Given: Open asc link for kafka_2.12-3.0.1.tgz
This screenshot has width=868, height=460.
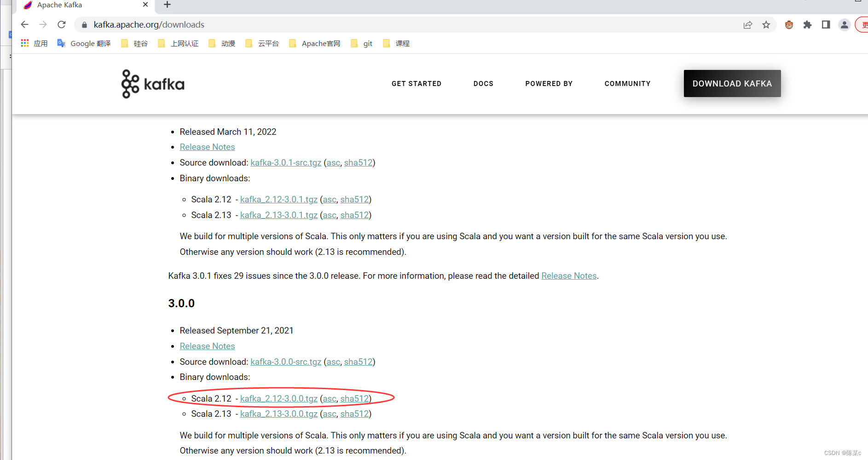Looking at the screenshot, I should click(330, 200).
